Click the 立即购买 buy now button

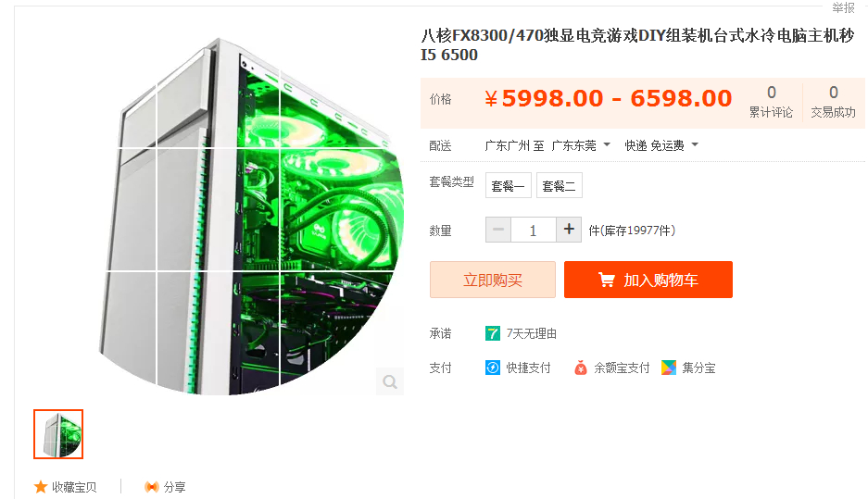click(x=493, y=280)
